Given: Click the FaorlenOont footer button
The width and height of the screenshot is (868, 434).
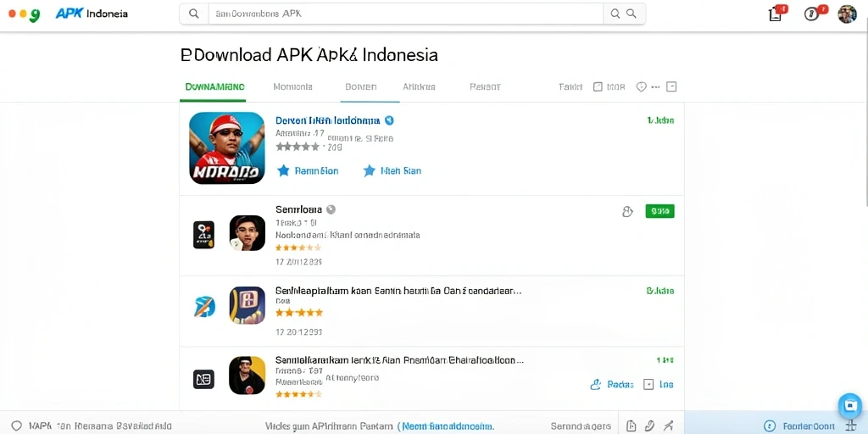Looking at the screenshot, I should tap(809, 426).
